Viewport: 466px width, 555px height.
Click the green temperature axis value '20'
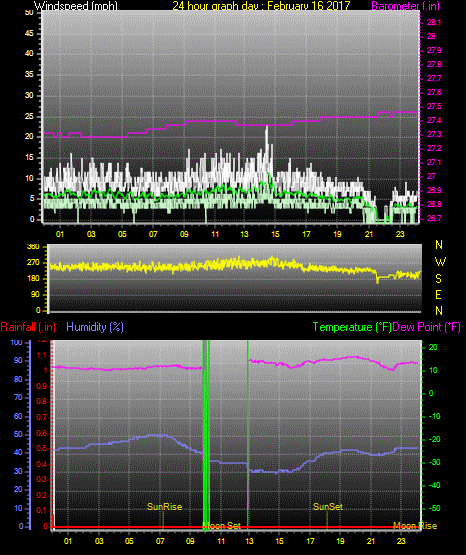pyautogui.click(x=433, y=347)
